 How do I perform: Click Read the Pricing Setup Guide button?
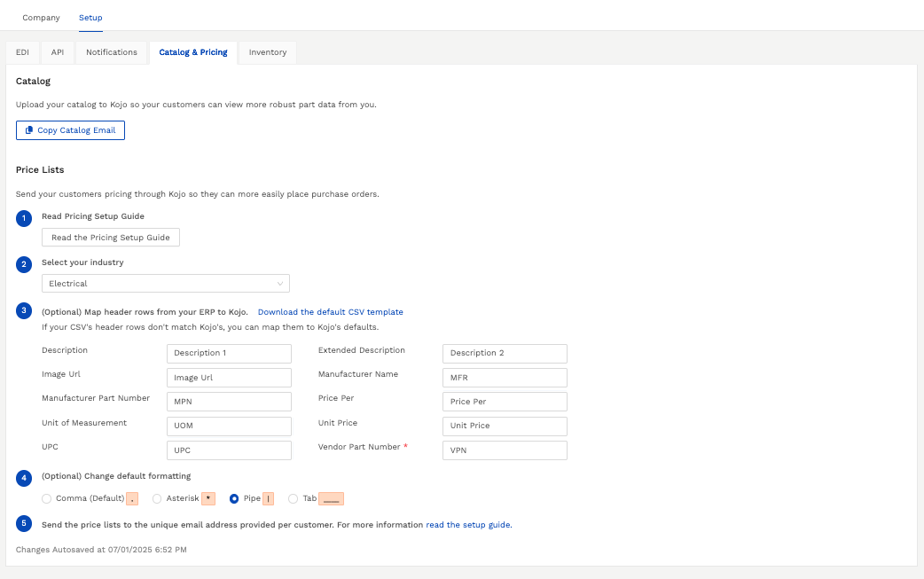(x=111, y=238)
